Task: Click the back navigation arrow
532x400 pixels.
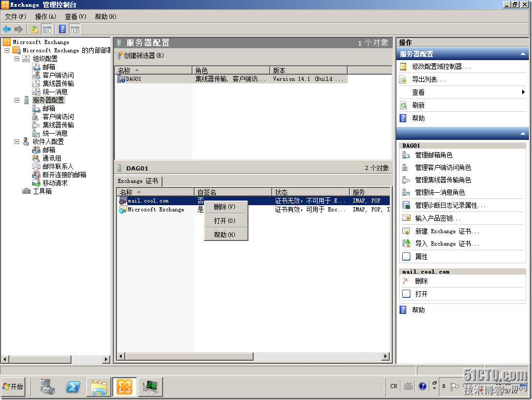Action: coord(7,29)
